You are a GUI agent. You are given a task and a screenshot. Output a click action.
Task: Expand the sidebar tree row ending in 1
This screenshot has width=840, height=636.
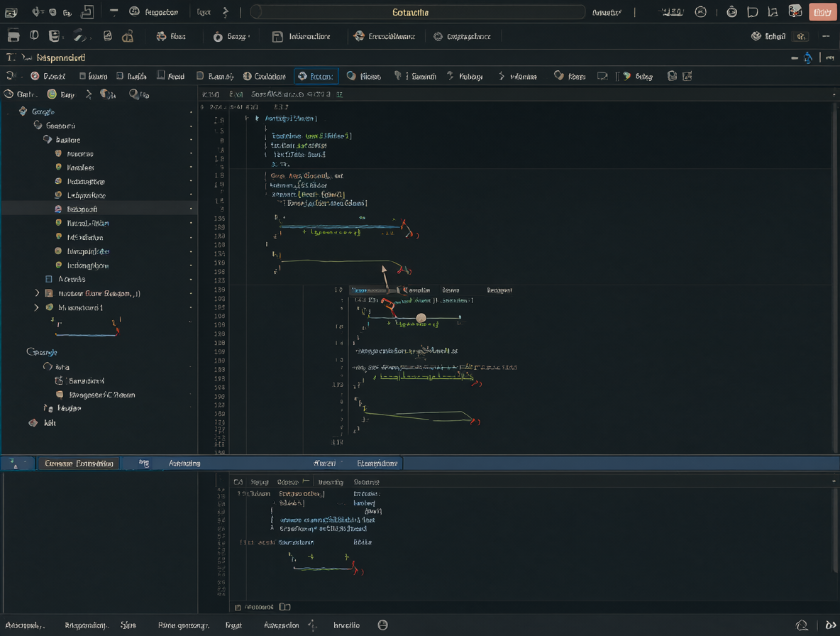pyautogui.click(x=36, y=307)
